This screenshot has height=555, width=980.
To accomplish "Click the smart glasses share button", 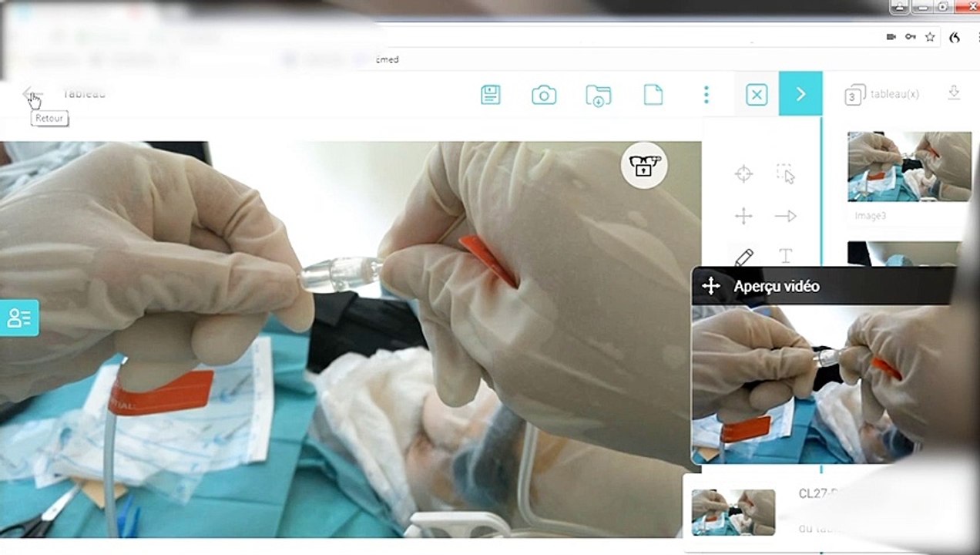I will 644,165.
